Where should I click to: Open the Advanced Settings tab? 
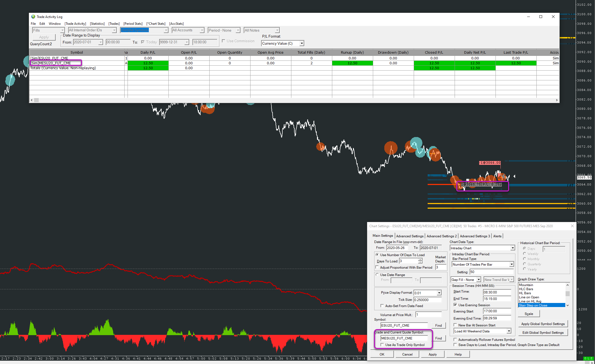[x=410, y=236]
